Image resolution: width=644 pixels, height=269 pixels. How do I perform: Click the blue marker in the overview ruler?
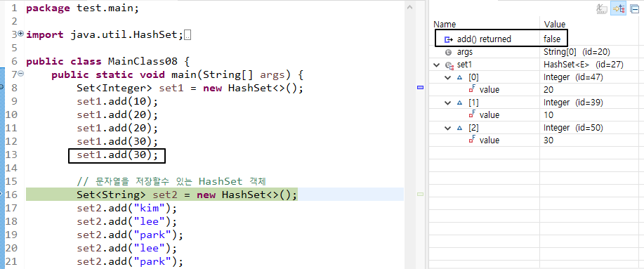tap(420, 87)
